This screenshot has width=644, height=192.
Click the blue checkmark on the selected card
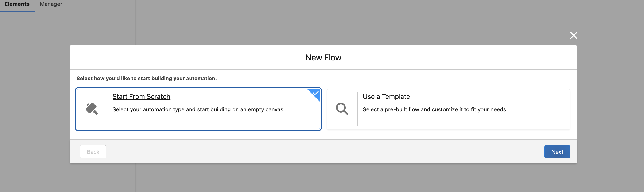pyautogui.click(x=315, y=93)
